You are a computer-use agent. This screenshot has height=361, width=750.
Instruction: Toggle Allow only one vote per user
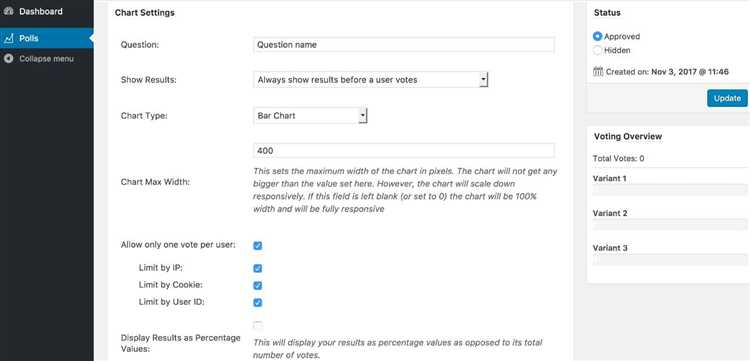click(258, 246)
